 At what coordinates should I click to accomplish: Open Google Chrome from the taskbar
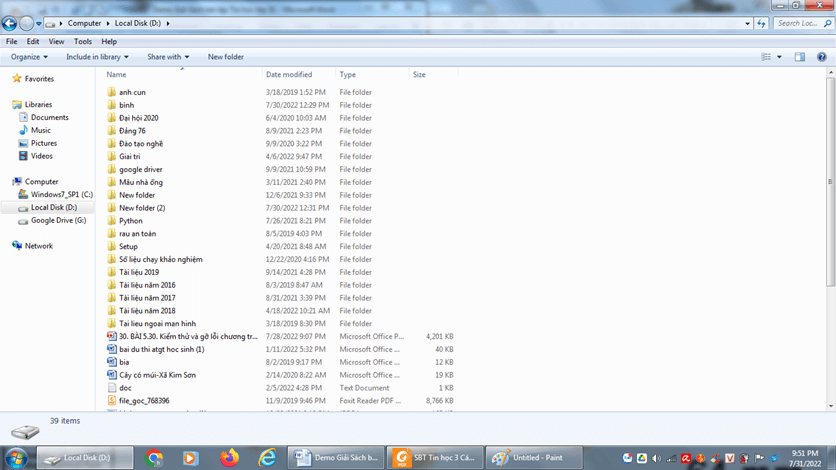(154, 458)
